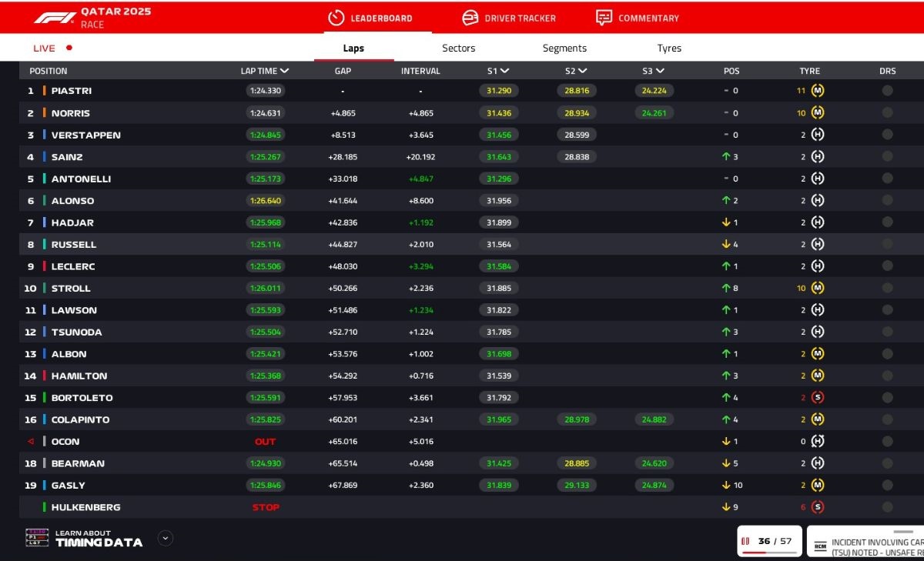The height and width of the screenshot is (561, 924).
Task: Click the Timing Data logo icon
Action: point(37,538)
